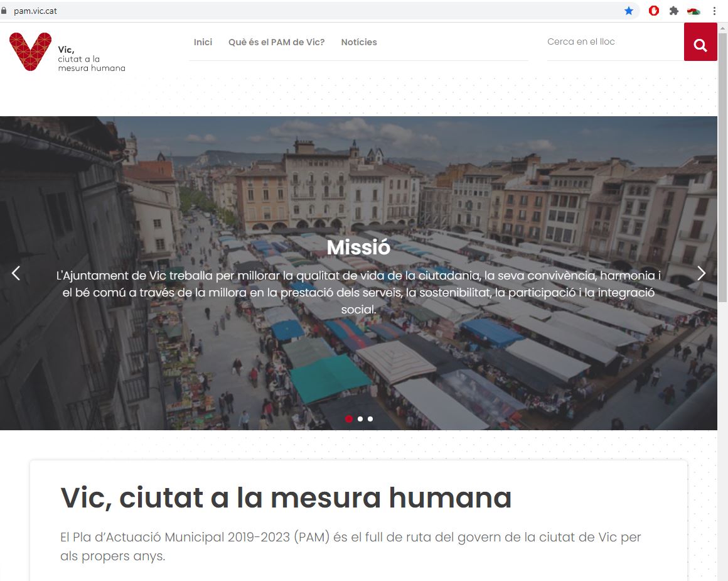View site info via the padlock icon
This screenshot has height=581, width=728.
point(4,11)
